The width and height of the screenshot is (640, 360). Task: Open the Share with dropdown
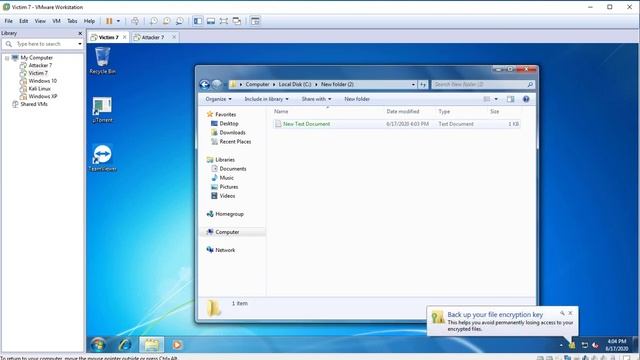[316, 99]
